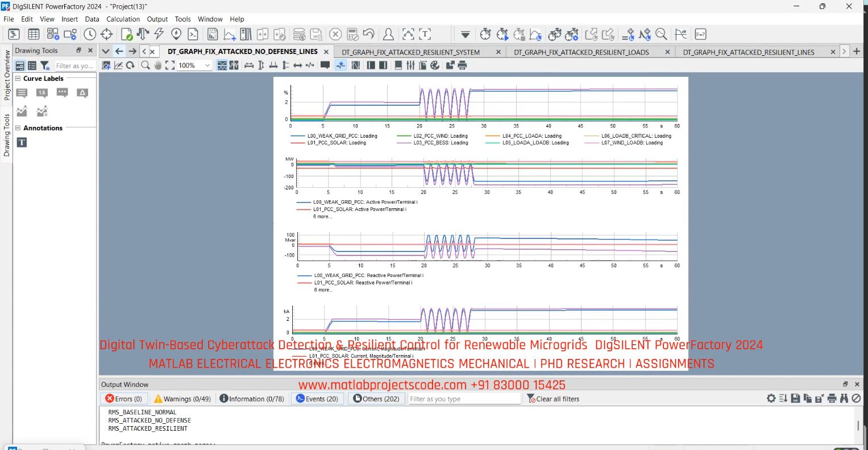Click the speech-bubble label icon in graph toolbar

pos(325,65)
